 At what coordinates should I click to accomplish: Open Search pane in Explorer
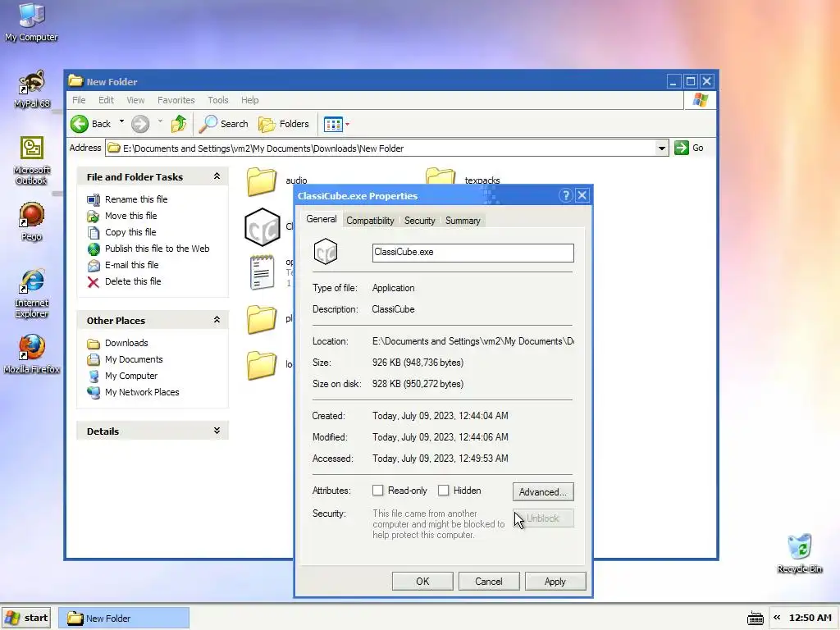click(223, 124)
